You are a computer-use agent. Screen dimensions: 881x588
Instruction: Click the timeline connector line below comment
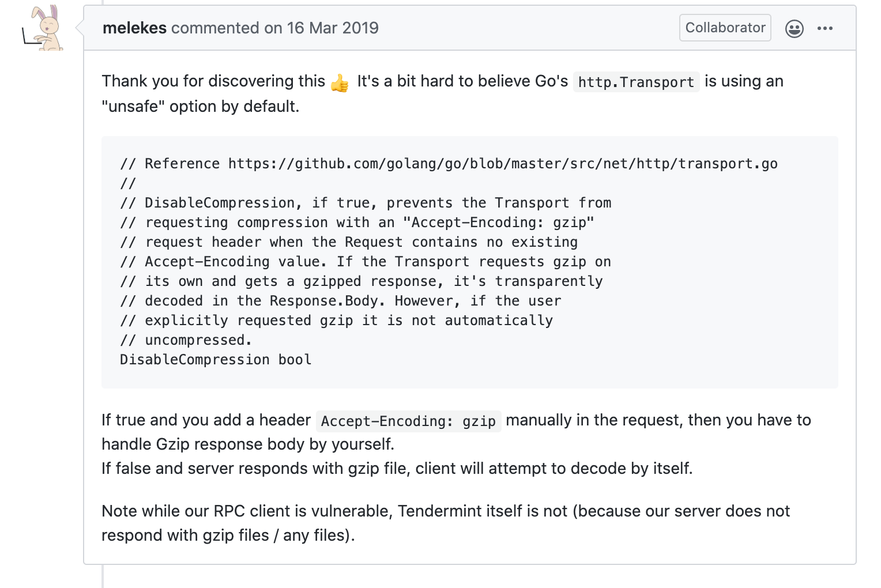[x=103, y=576]
